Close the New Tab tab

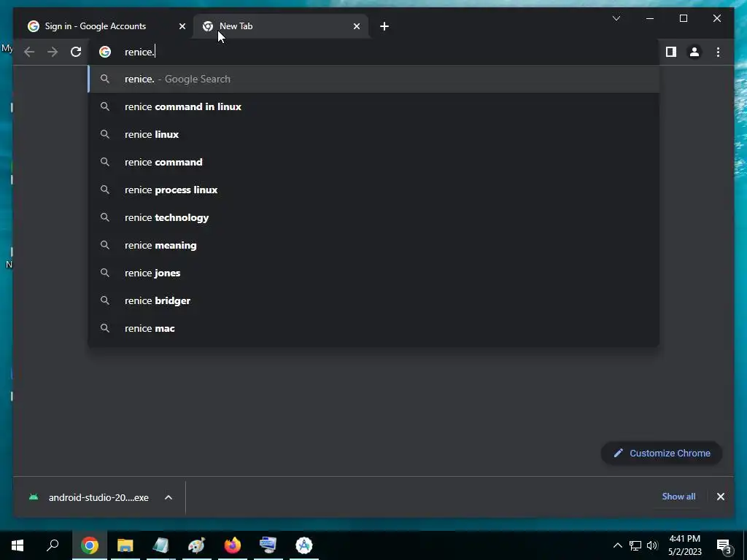tap(356, 26)
